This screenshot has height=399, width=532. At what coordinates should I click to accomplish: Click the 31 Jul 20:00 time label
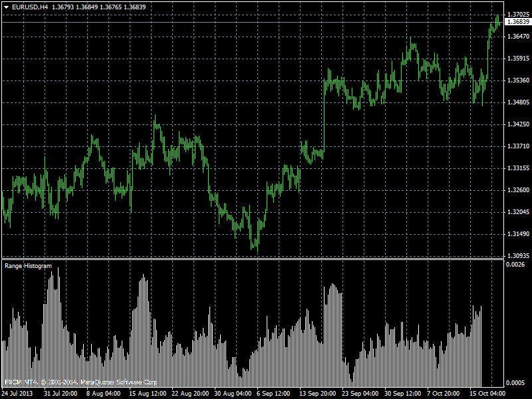(x=61, y=394)
